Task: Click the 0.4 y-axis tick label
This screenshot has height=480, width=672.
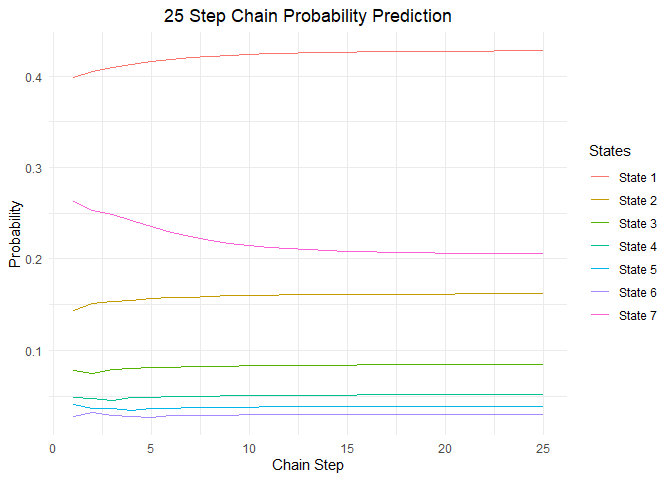Action: [33, 78]
